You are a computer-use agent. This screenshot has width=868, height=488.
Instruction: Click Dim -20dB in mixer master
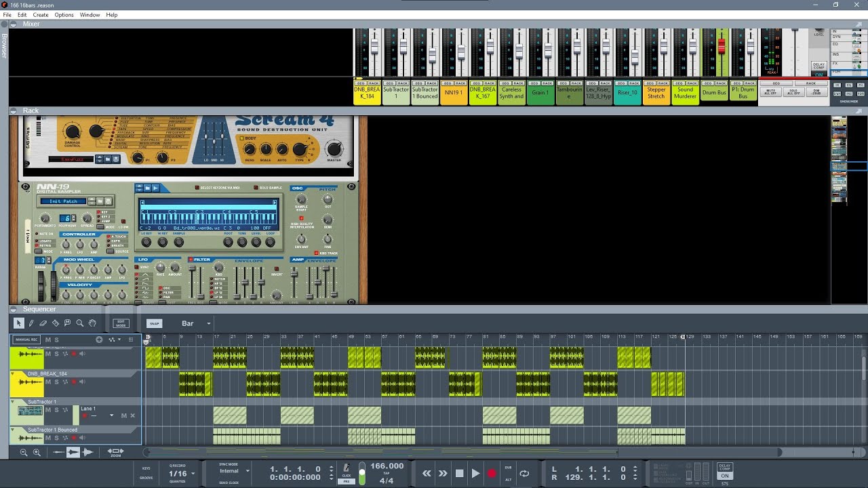pyautogui.click(x=817, y=91)
